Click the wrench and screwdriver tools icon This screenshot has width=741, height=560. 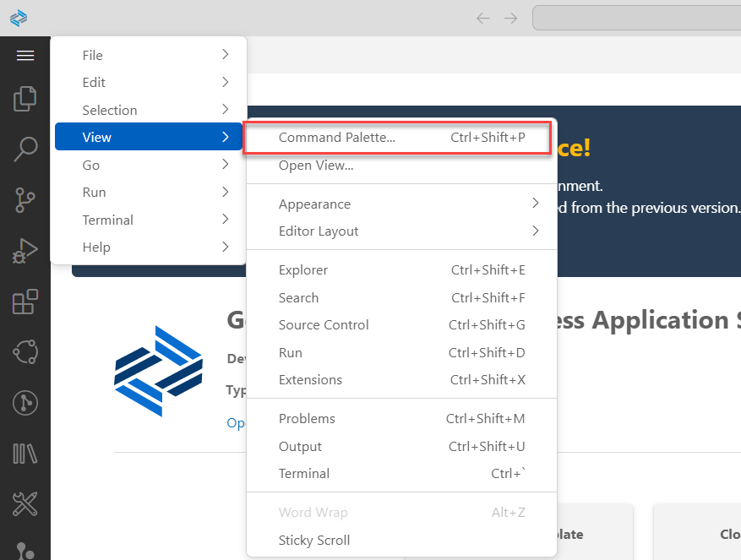tap(25, 504)
